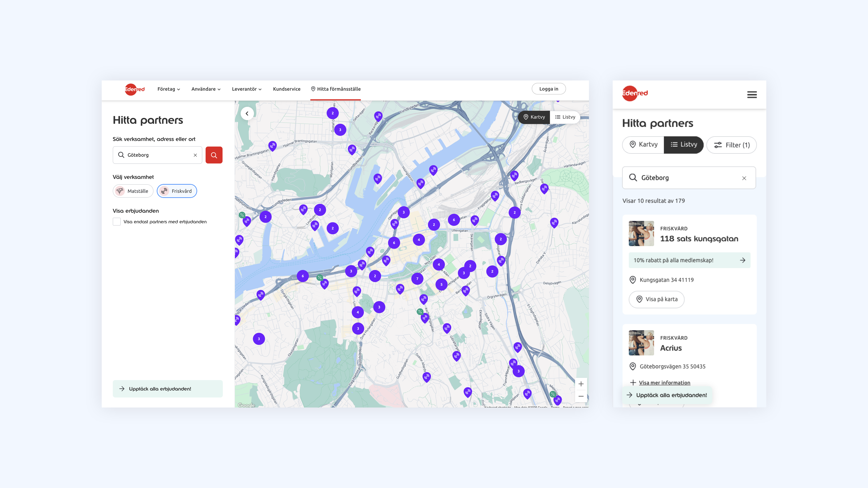
Task: Click the plus icon by Visa mer information
Action: click(x=633, y=383)
